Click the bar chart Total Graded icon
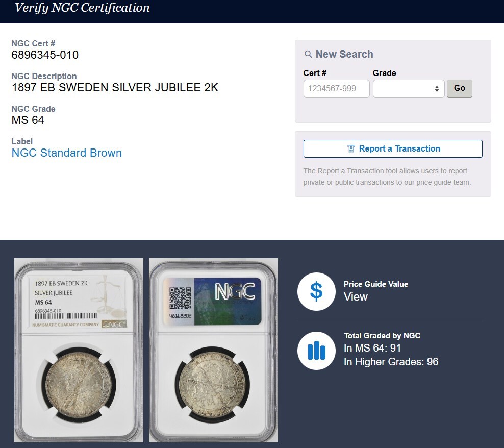The height and width of the screenshot is (448, 504). click(316, 351)
